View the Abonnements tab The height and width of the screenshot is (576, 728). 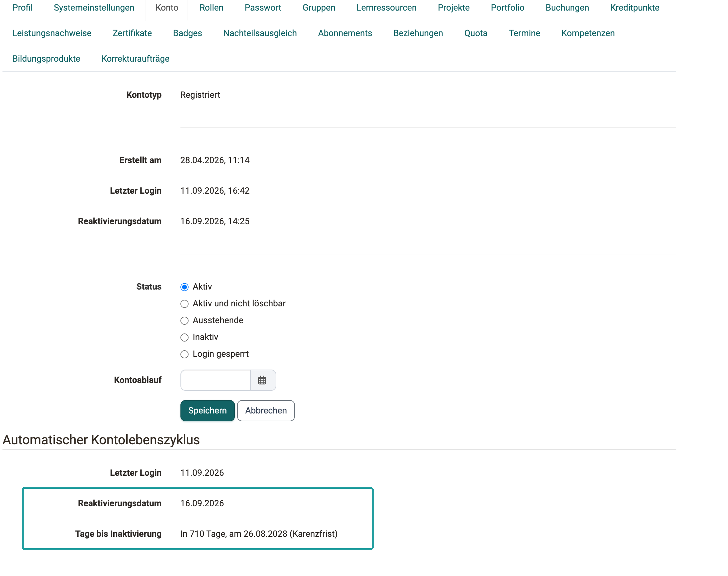345,33
